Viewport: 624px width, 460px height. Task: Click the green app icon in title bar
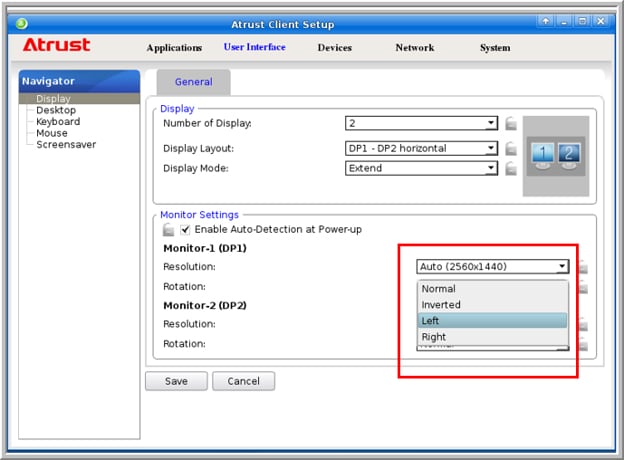tap(21, 24)
